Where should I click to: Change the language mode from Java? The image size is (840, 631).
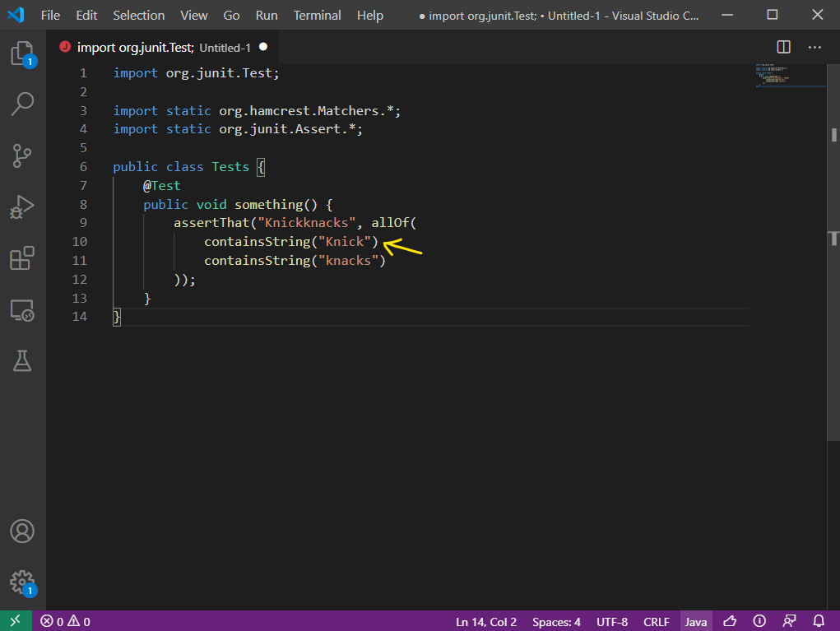(695, 621)
